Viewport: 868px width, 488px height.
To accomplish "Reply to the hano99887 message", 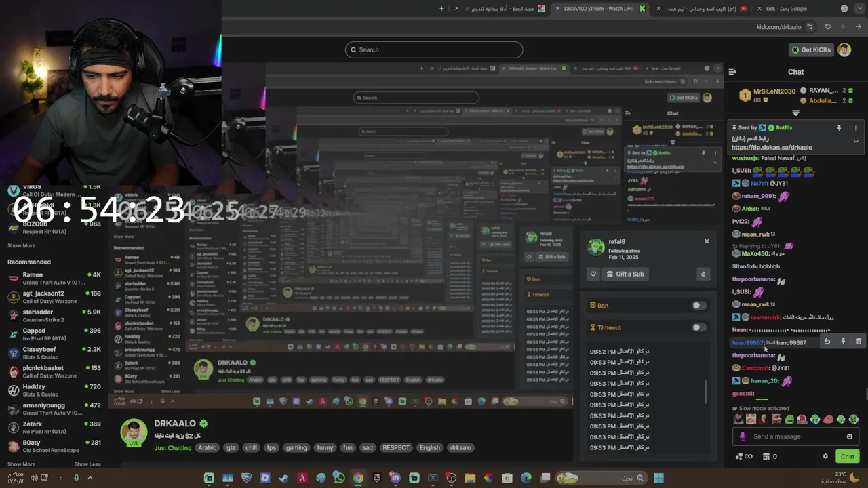I will click(827, 342).
